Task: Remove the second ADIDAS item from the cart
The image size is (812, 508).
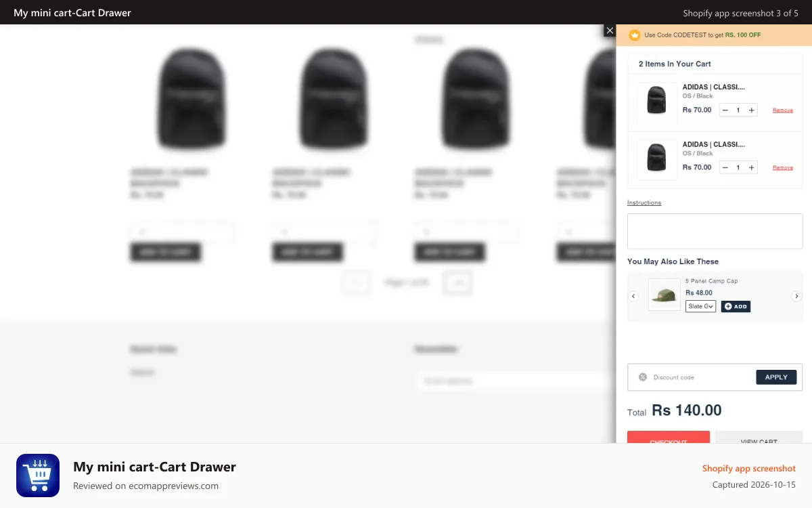Action: click(x=783, y=167)
